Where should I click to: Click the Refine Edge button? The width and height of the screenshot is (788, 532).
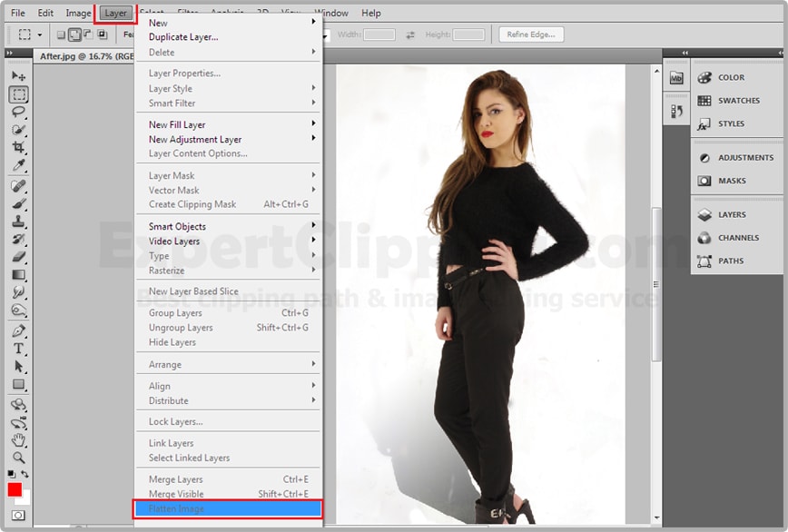click(x=531, y=34)
